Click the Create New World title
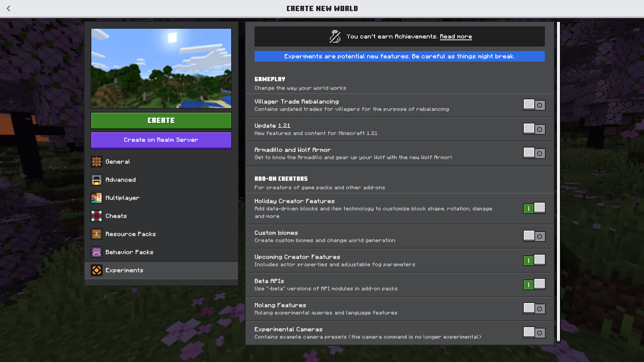644x362 pixels. (322, 9)
